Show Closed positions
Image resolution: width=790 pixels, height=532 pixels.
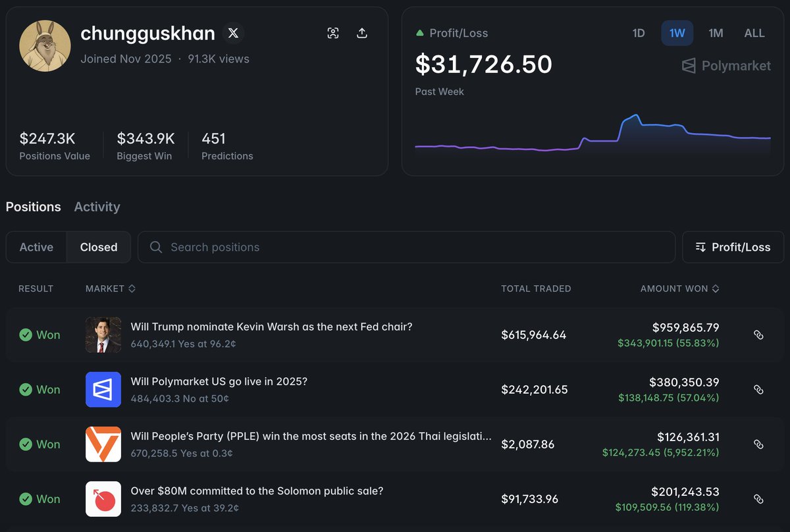99,247
